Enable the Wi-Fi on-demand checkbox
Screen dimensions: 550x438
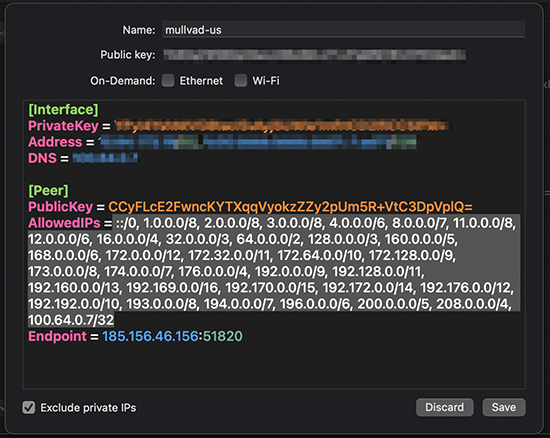[x=241, y=81]
